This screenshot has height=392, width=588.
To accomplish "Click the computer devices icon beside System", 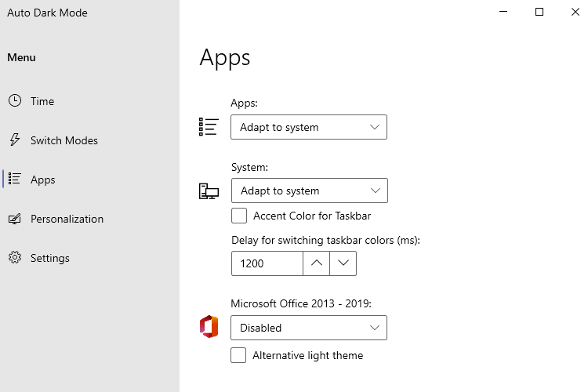I will coord(209,191).
